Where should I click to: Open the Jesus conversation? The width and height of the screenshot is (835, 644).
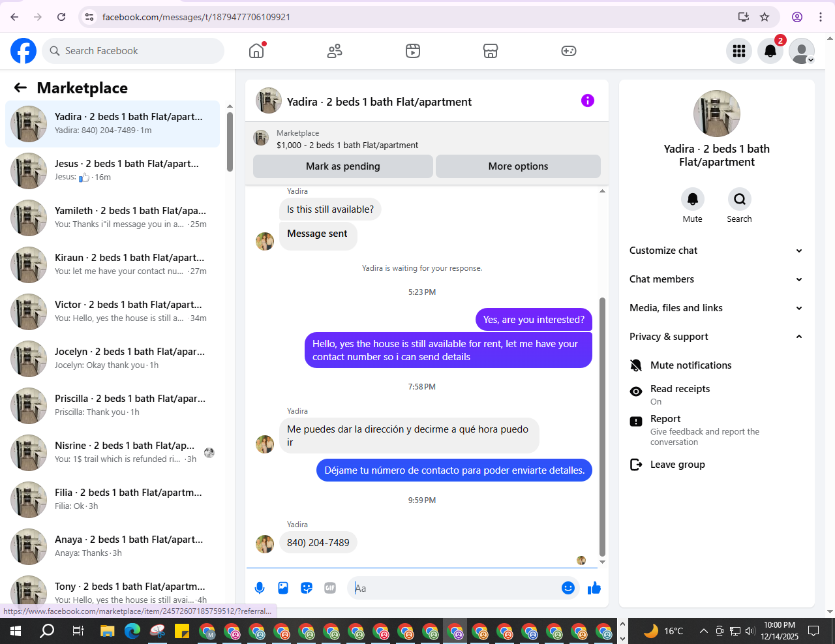[x=113, y=171]
